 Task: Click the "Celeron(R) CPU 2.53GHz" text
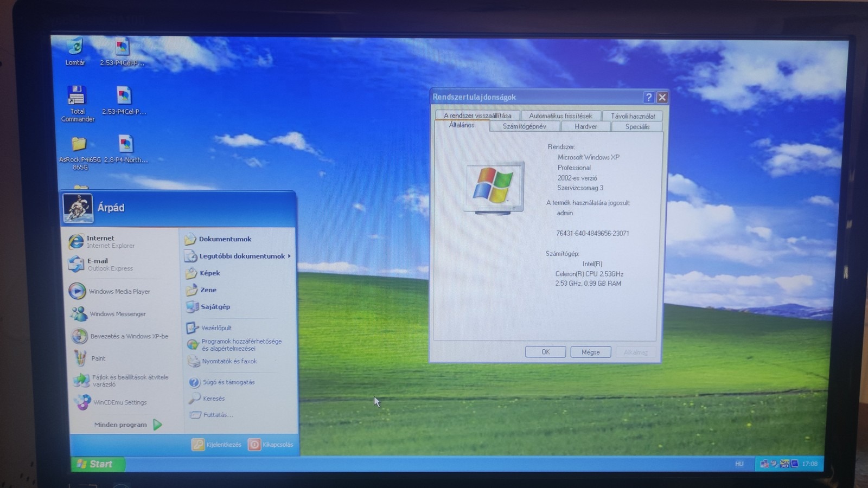click(x=589, y=274)
